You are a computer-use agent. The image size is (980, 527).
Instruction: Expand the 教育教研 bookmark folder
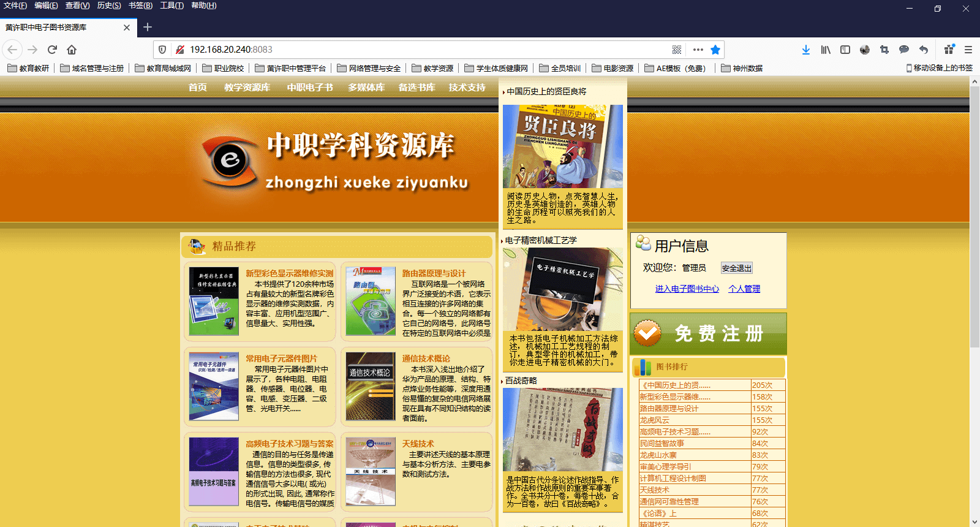[29, 68]
